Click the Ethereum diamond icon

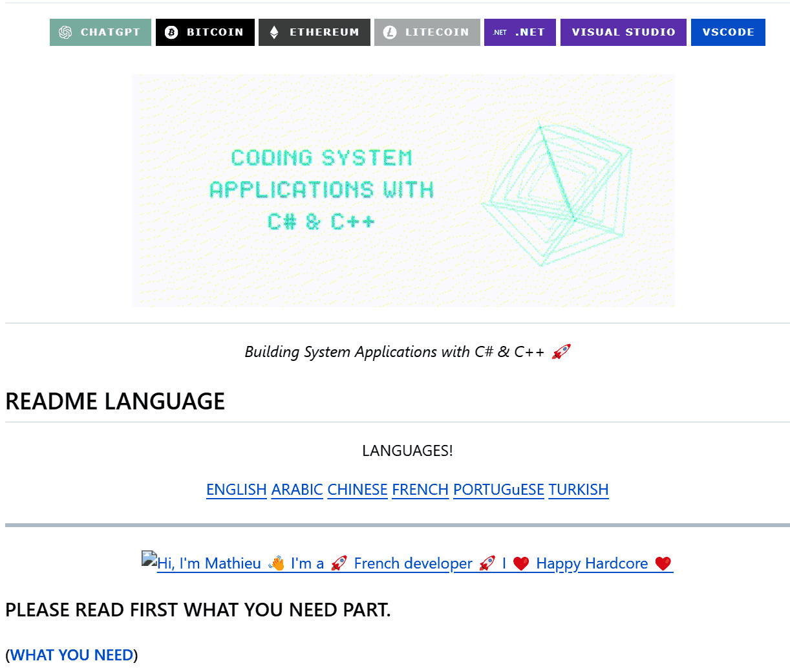tap(273, 32)
